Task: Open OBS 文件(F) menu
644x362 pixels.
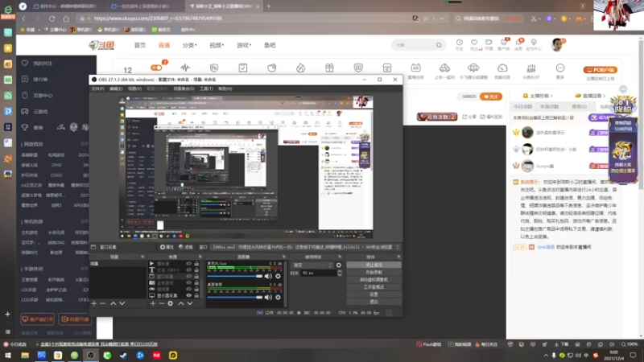Action: point(97,88)
